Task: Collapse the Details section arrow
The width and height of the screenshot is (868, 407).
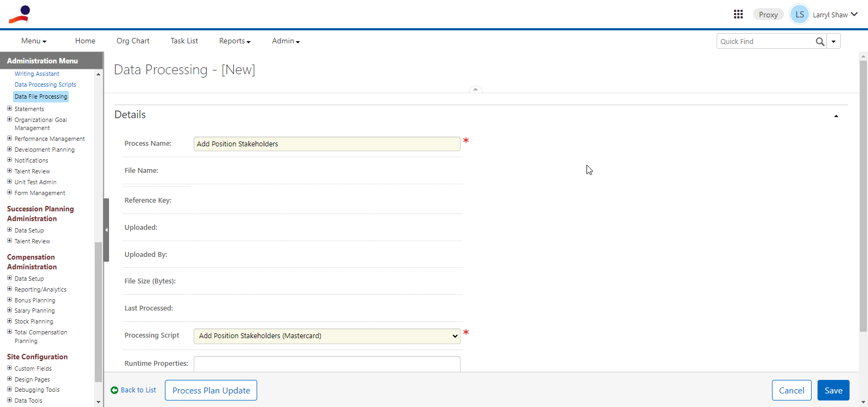Action: coord(836,116)
